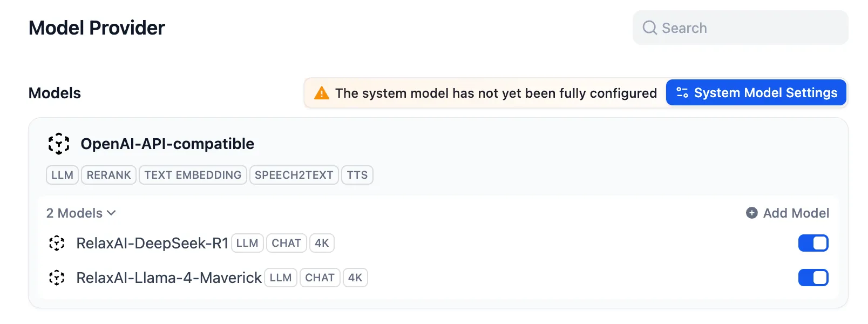Turn off the RelaxAI-Llama-4-Maverick toggle
The height and width of the screenshot is (324, 868).
coord(813,278)
